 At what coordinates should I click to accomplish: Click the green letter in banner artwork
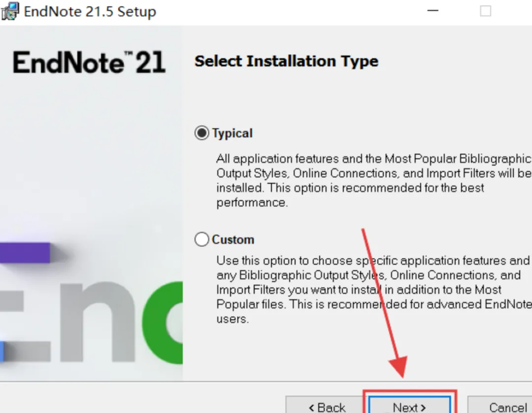(x=163, y=322)
